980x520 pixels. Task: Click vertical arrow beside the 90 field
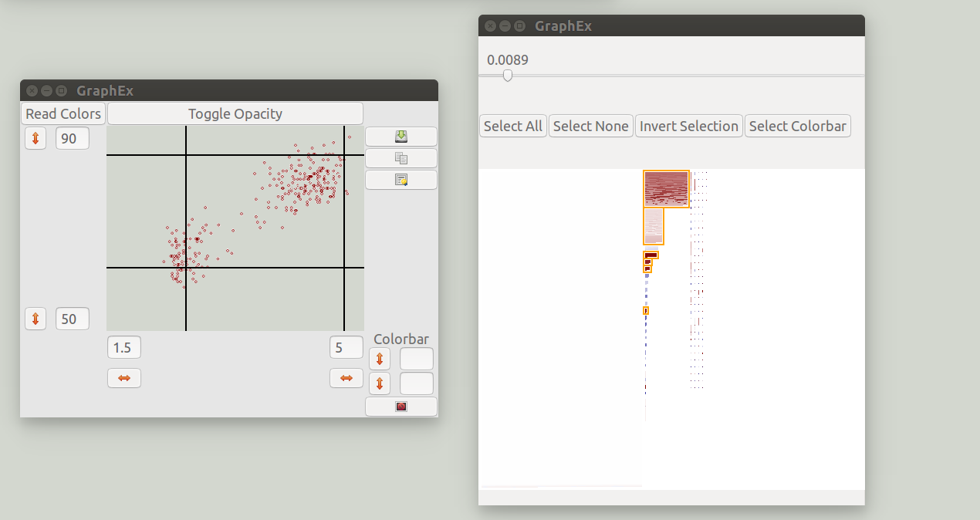(35, 139)
